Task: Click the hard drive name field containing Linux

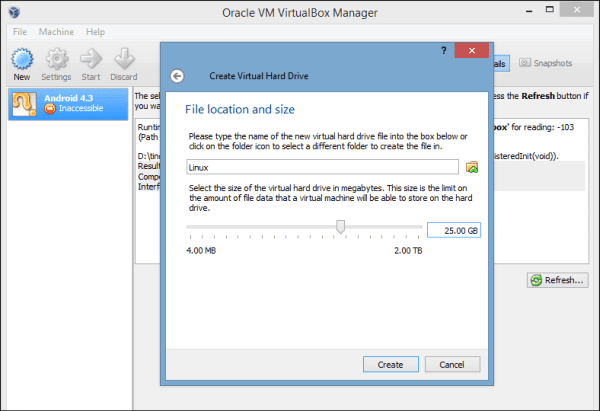Action: point(322,167)
